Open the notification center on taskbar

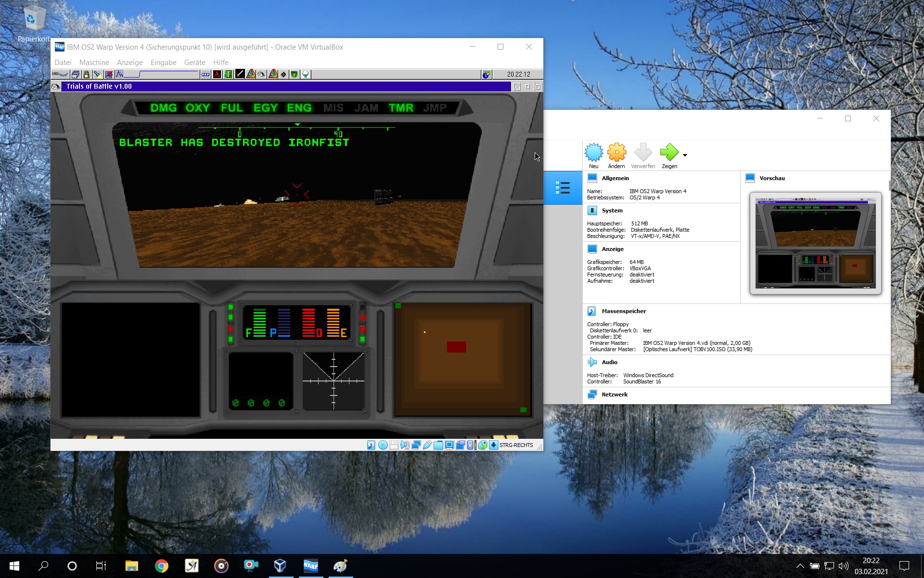tap(904, 566)
